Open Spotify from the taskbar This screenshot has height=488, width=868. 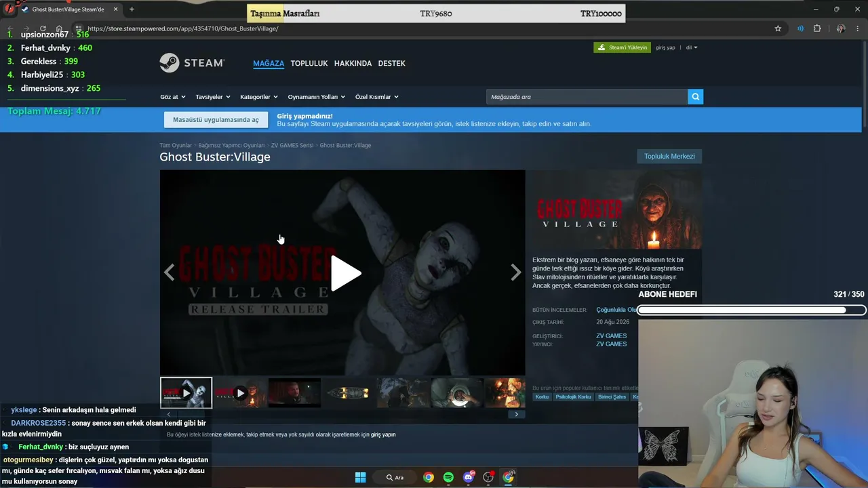tap(448, 477)
